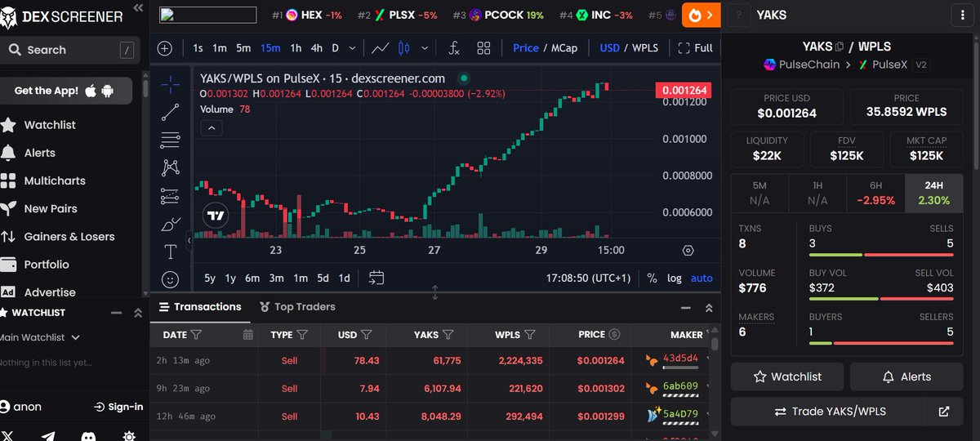Collapse the left sidebar double chevron
The height and width of the screenshot is (441, 980).
(x=138, y=8)
